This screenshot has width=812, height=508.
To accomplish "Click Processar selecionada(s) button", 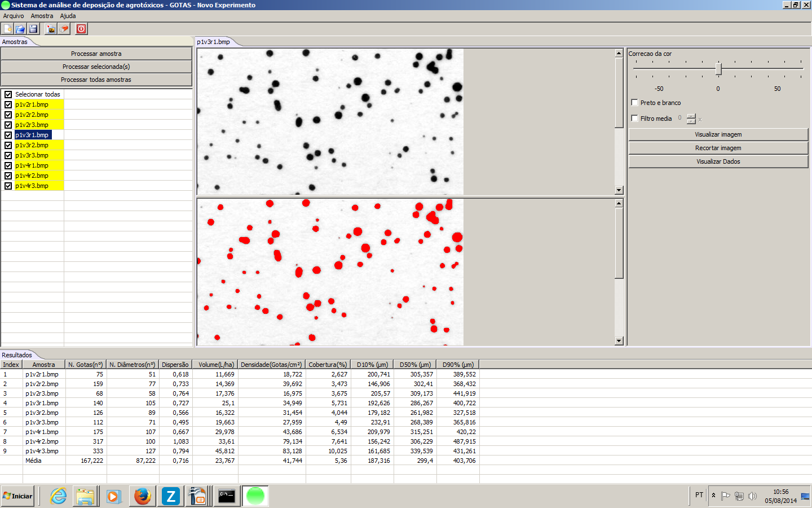I will click(x=96, y=67).
